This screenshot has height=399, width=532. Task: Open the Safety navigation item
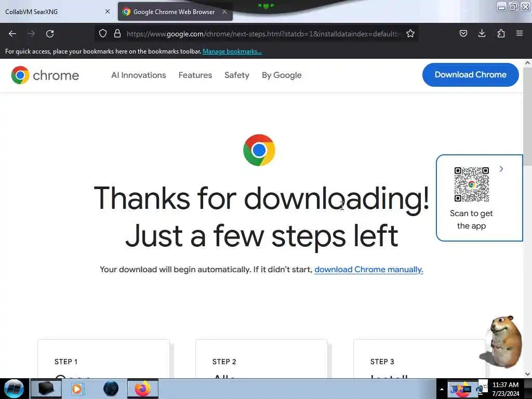[x=237, y=75]
